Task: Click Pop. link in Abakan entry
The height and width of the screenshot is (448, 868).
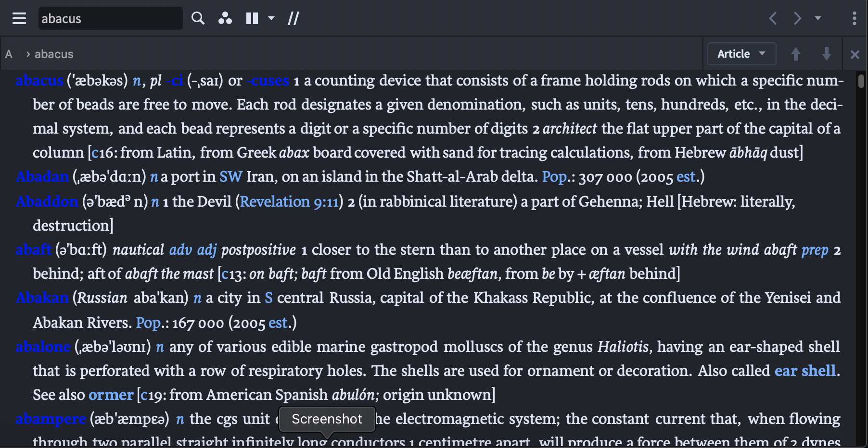Action: click(148, 323)
